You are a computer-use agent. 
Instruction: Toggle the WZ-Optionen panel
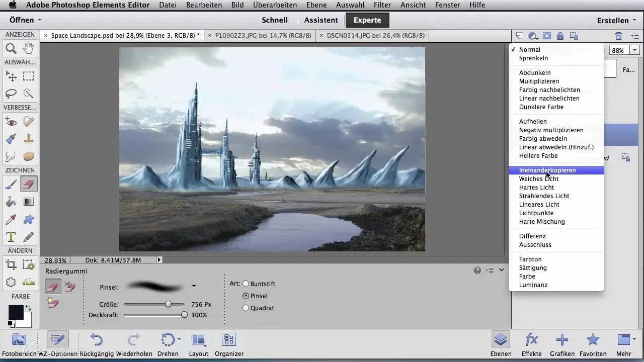coord(57,343)
